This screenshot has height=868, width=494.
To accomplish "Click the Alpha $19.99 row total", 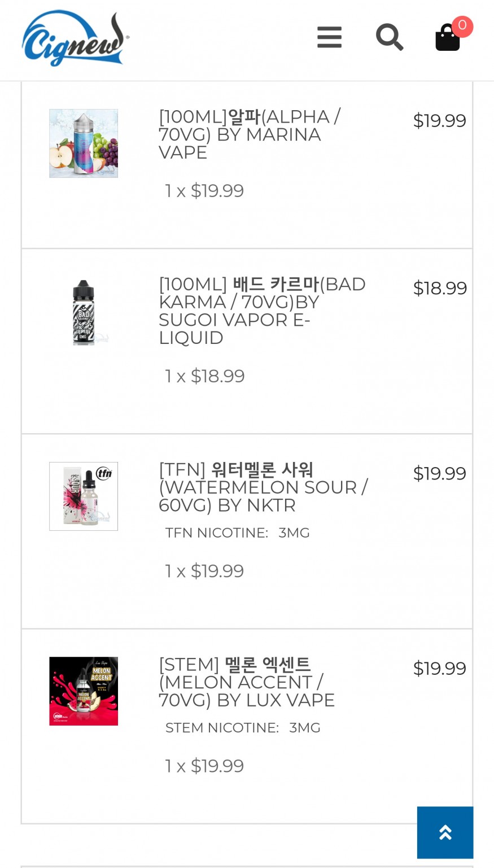I will pos(439,121).
